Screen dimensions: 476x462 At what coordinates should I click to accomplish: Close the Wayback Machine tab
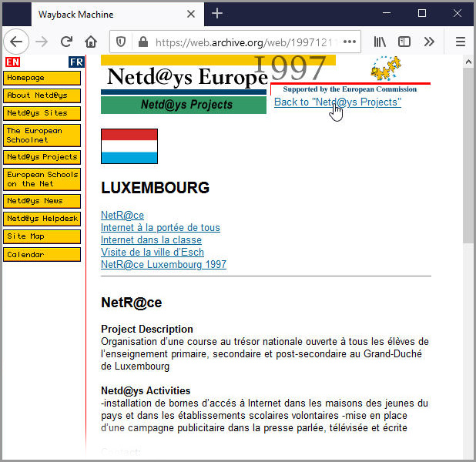191,14
